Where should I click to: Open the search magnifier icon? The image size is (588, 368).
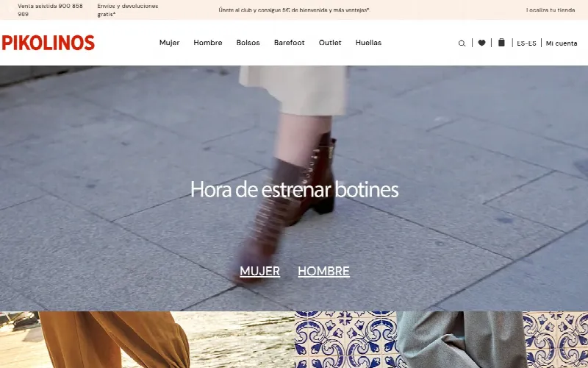point(462,43)
